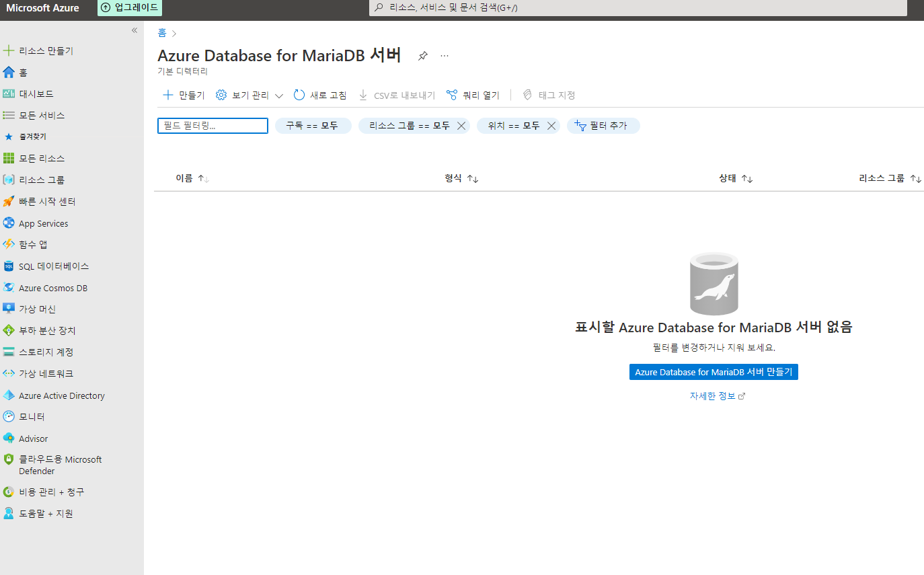Click the 필터 추가 button
Screen dimensions: 924x575
(x=603, y=126)
